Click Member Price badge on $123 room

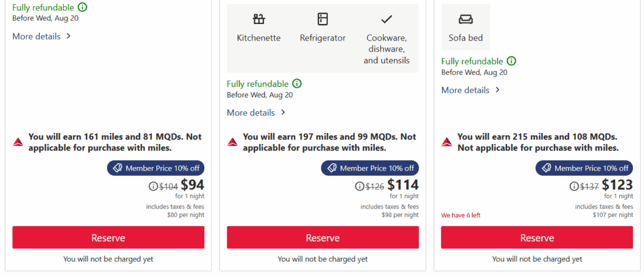point(584,168)
